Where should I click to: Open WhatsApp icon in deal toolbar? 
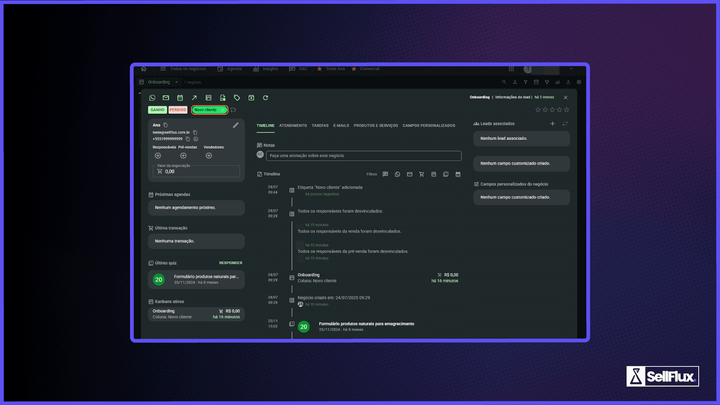152,98
